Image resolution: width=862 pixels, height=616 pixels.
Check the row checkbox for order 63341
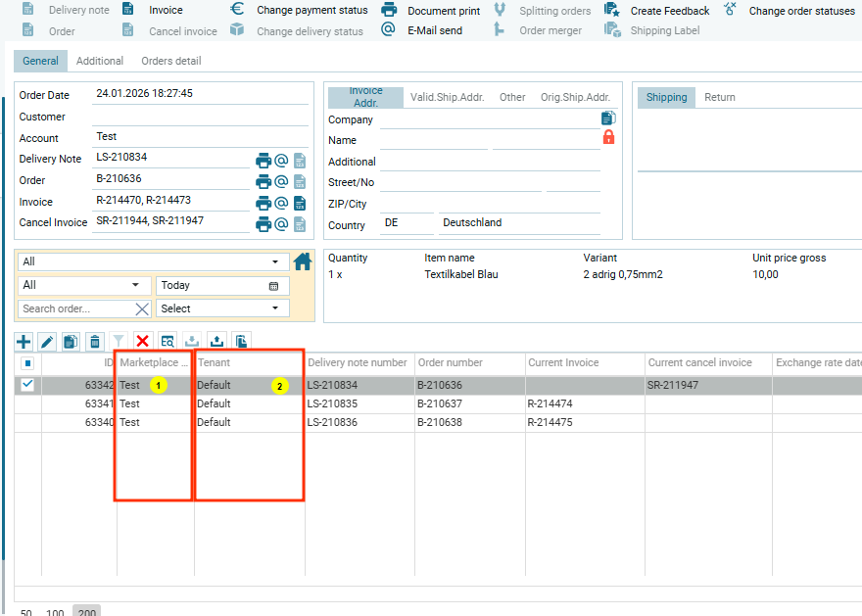pyautogui.click(x=27, y=403)
